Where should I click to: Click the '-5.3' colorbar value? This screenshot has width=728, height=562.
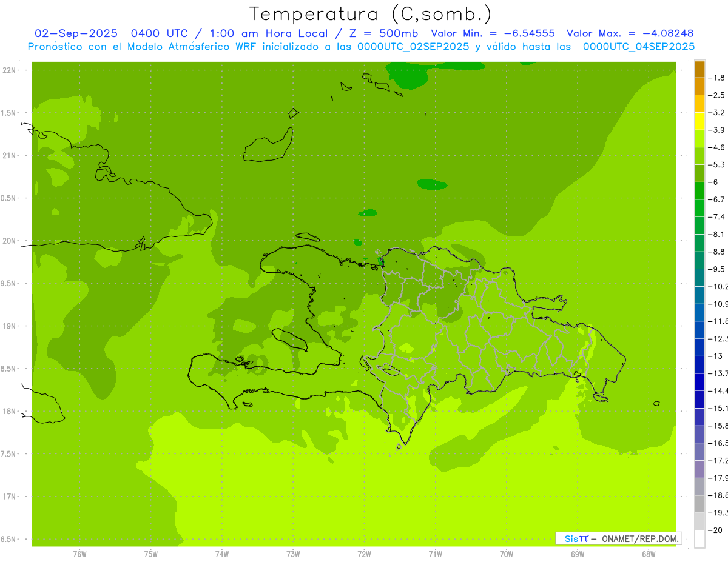pyautogui.click(x=717, y=165)
